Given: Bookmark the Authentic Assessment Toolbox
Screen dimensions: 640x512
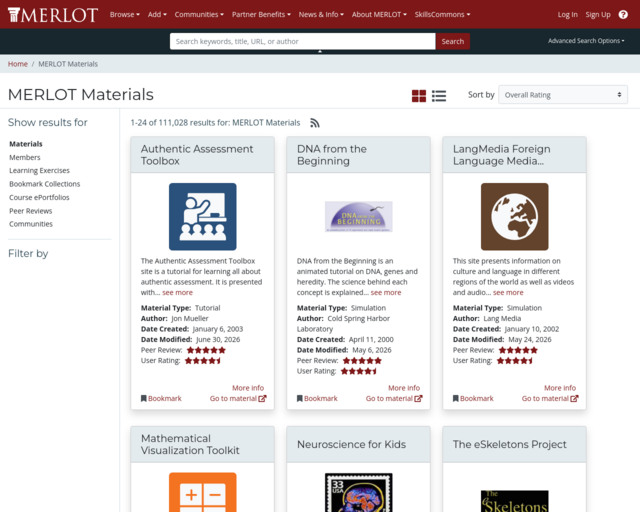Looking at the screenshot, I should click(161, 398).
